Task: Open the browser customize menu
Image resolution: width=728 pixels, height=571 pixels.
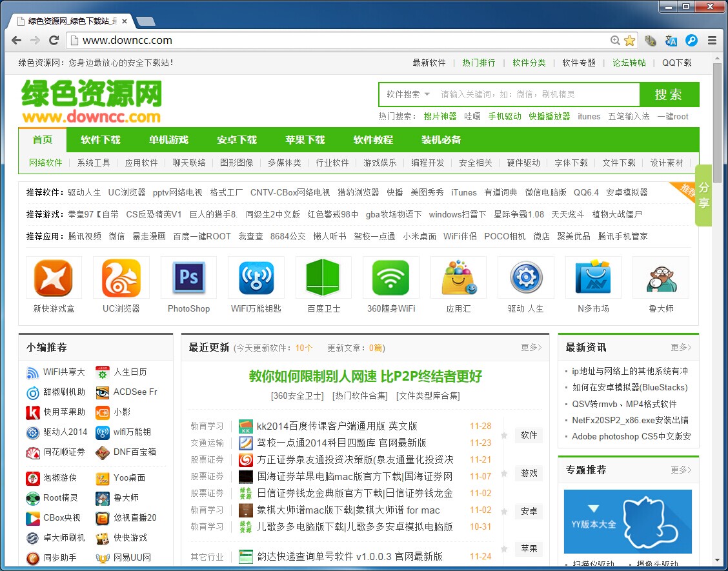Action: (x=712, y=40)
